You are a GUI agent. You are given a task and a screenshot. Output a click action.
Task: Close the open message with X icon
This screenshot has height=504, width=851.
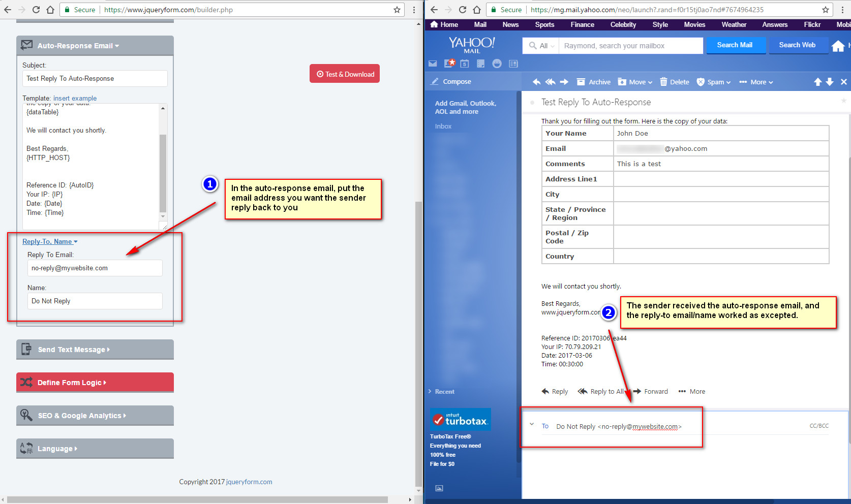coord(844,82)
